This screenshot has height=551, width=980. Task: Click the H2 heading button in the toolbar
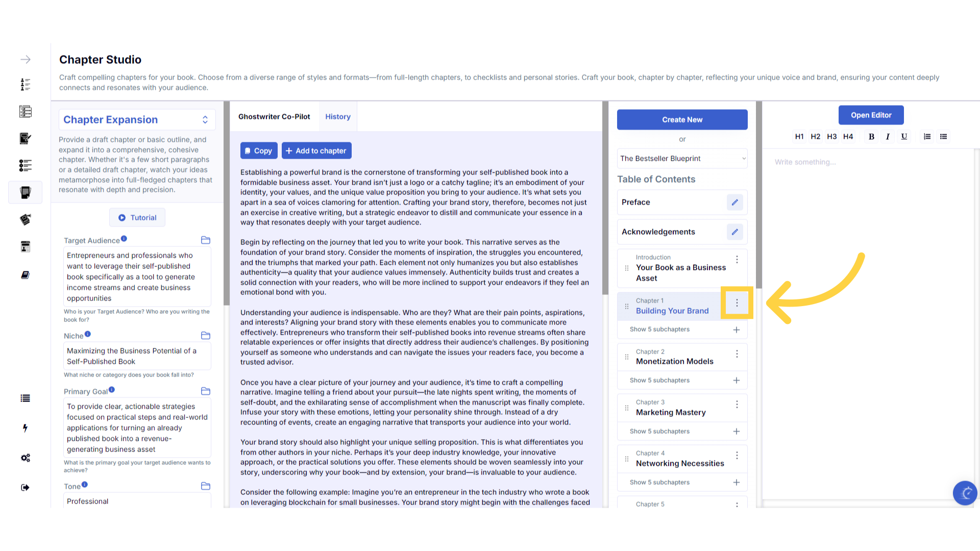815,137
